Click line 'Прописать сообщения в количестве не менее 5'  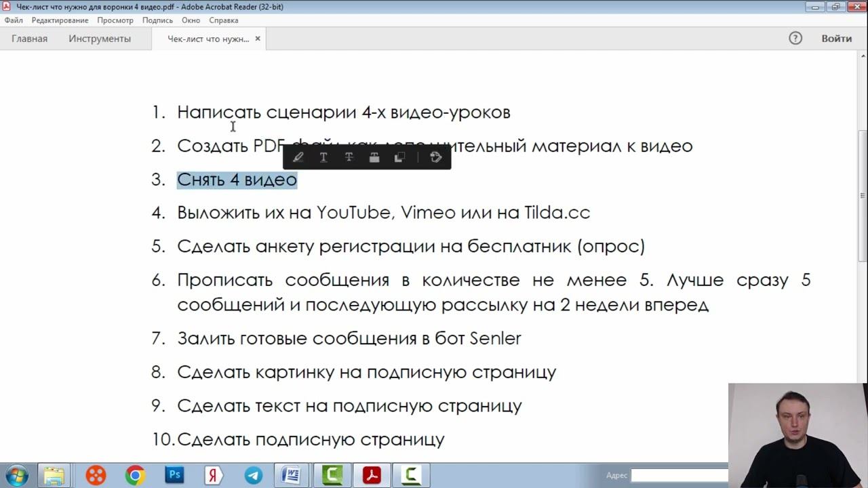click(494, 292)
